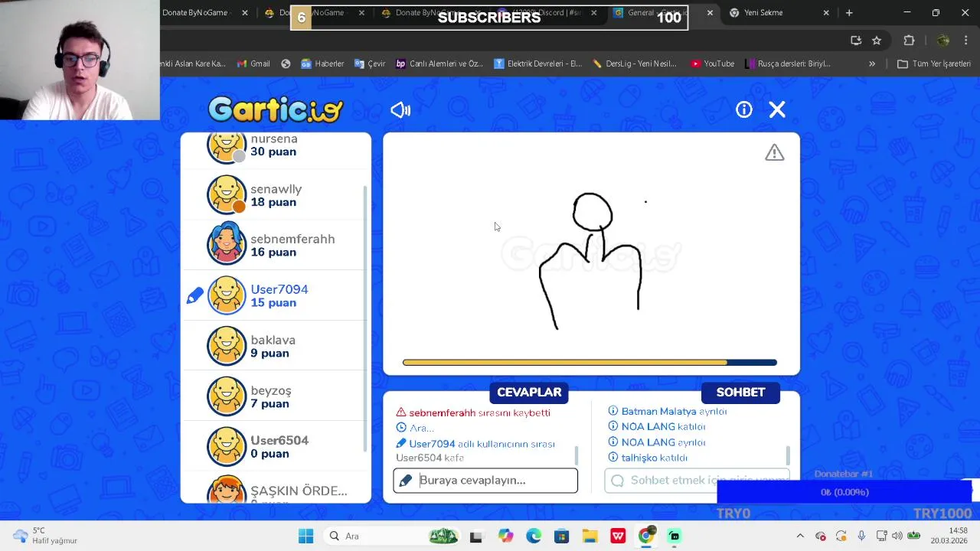Image resolution: width=980 pixels, height=551 pixels.
Task: Open the Windows Start menu
Action: pos(305,536)
